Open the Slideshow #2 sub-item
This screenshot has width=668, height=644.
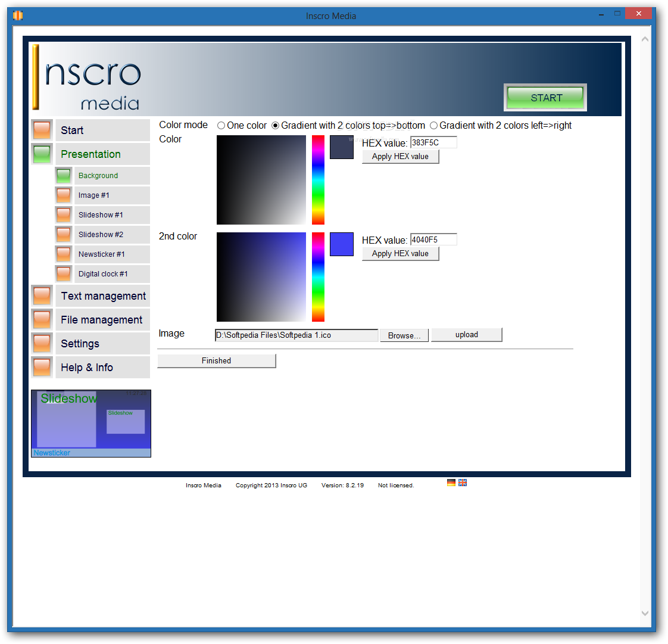tap(113, 234)
